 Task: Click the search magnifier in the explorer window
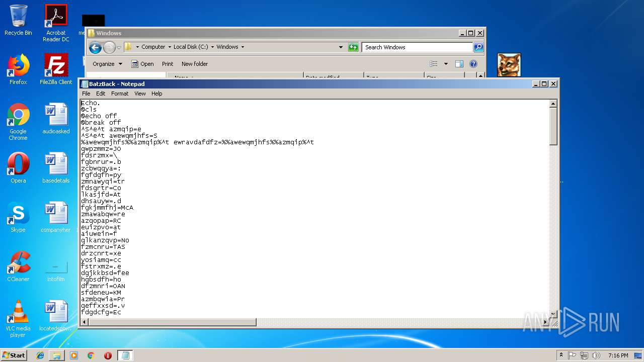pos(478,47)
